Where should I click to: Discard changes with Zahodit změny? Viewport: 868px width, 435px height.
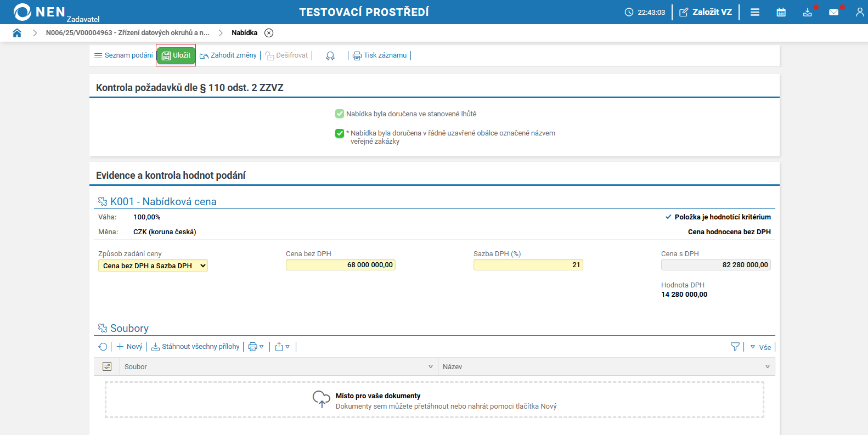pos(228,55)
